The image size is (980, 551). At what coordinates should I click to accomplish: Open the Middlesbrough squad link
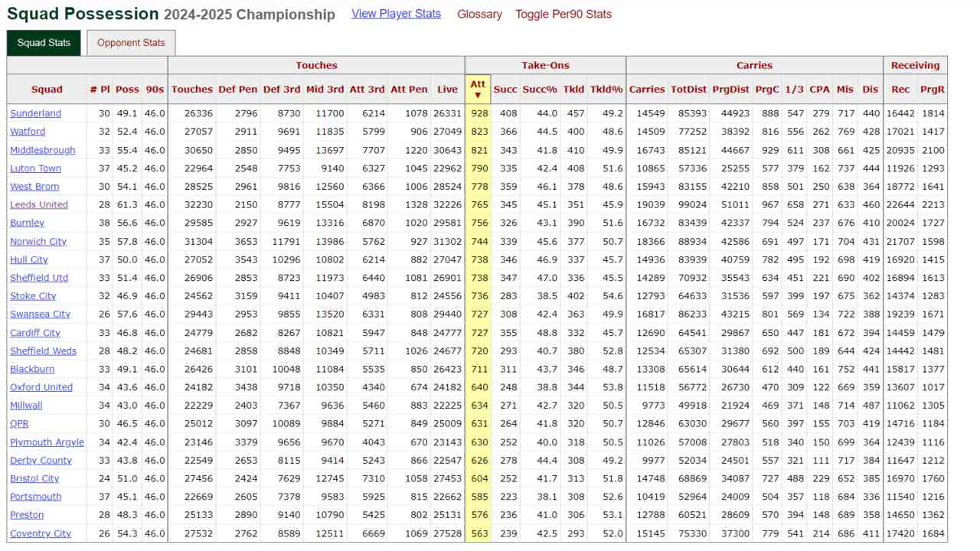click(x=43, y=150)
